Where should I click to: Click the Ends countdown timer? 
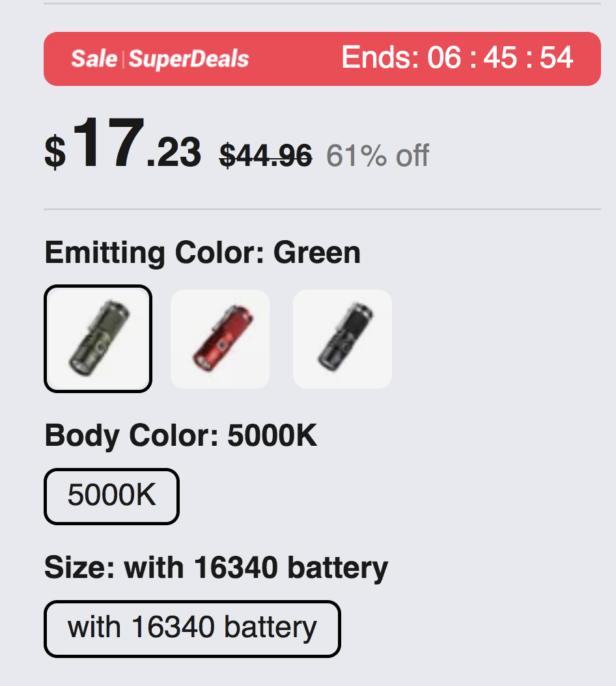pos(457,57)
